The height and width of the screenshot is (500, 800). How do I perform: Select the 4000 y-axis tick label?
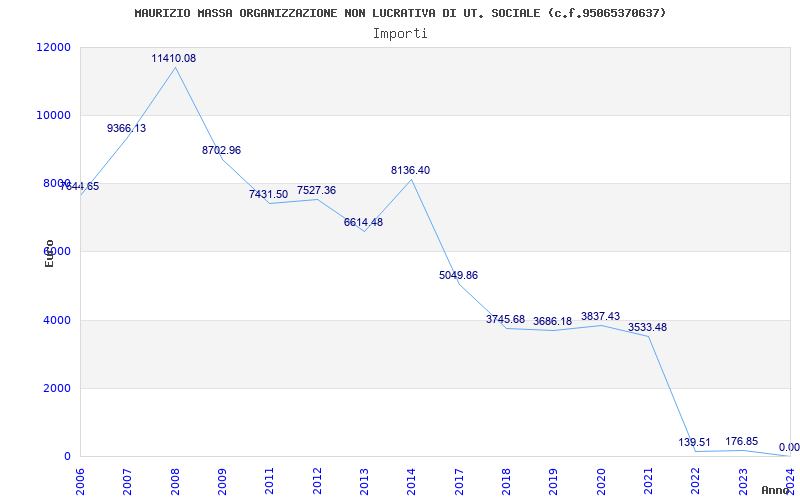(x=56, y=320)
